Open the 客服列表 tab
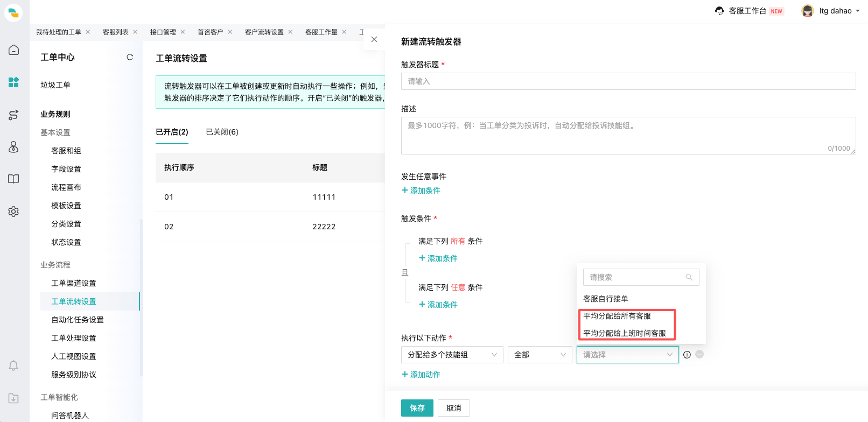This screenshot has height=422, width=868. (x=116, y=32)
